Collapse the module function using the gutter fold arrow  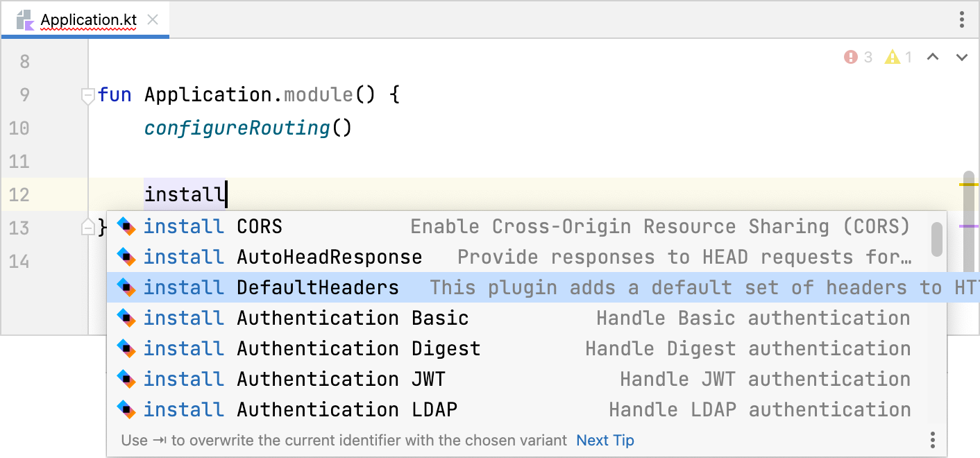click(87, 94)
